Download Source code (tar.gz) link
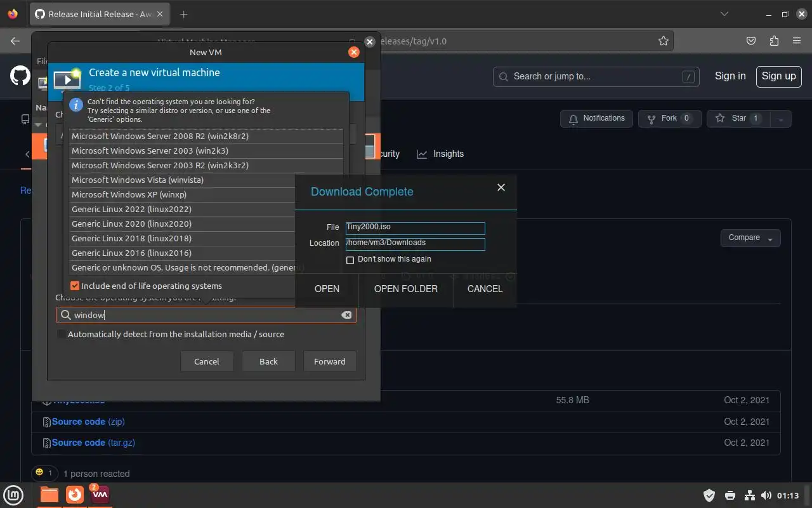The height and width of the screenshot is (508, 812). pyautogui.click(x=93, y=443)
